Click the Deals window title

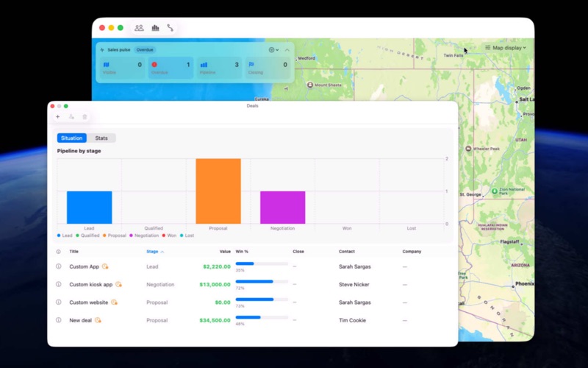click(252, 106)
